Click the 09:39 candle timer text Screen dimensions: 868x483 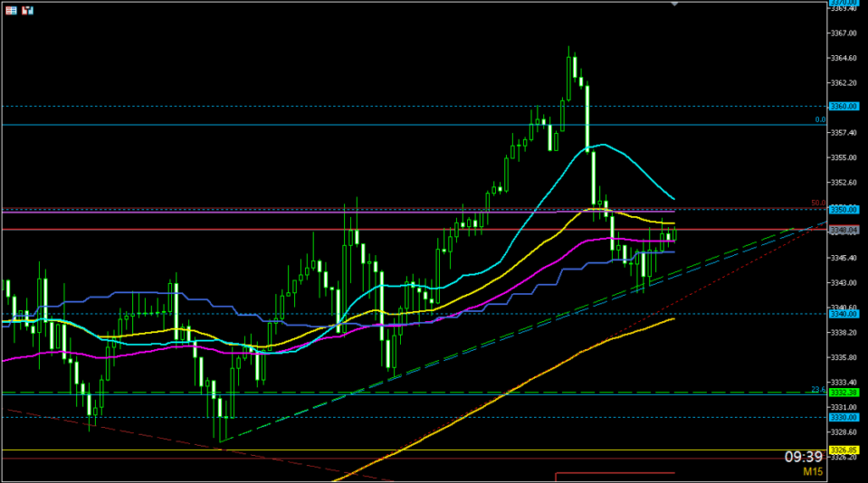coord(804,457)
